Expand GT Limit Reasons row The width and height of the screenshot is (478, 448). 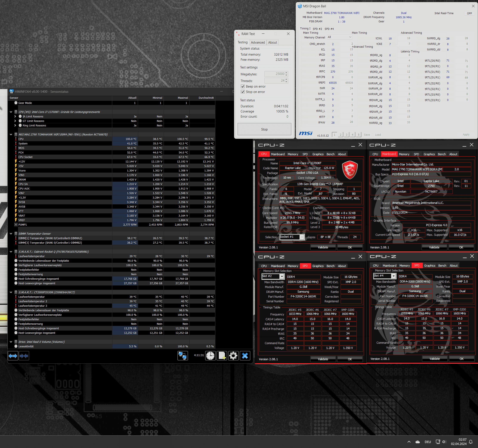pos(15,121)
